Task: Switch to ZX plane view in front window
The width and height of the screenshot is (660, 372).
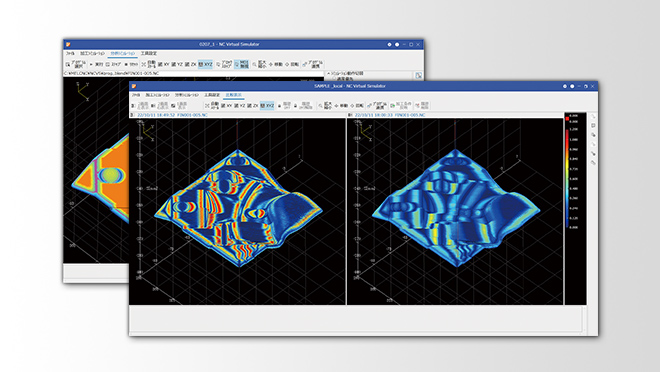Action: 253,105
